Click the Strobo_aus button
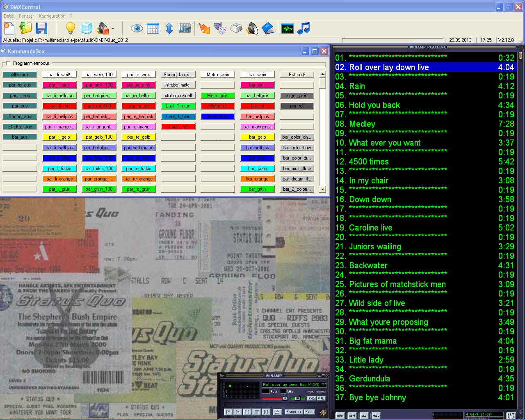 pos(20,116)
